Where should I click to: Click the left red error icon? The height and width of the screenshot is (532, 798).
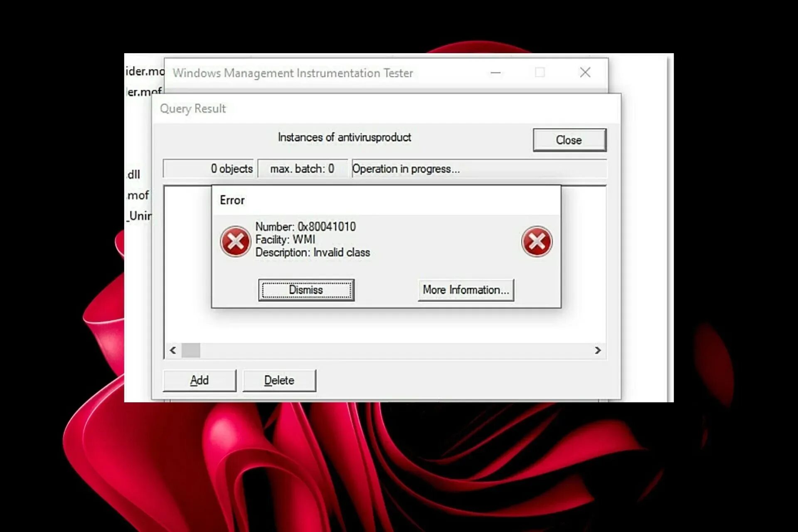[235, 241]
